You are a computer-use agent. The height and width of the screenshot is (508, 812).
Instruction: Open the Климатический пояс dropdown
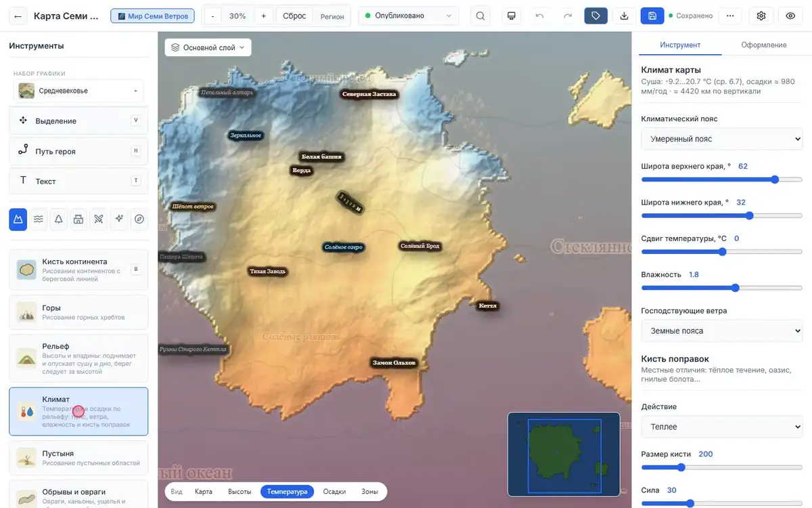pos(722,139)
